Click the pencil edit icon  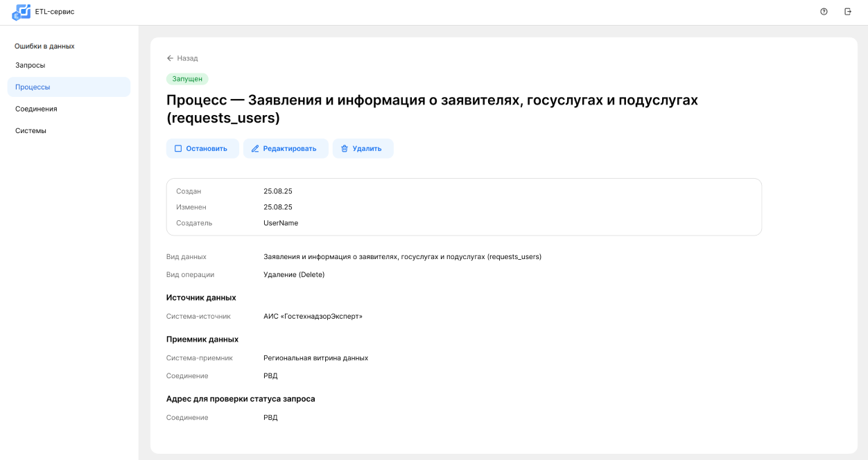(x=255, y=148)
